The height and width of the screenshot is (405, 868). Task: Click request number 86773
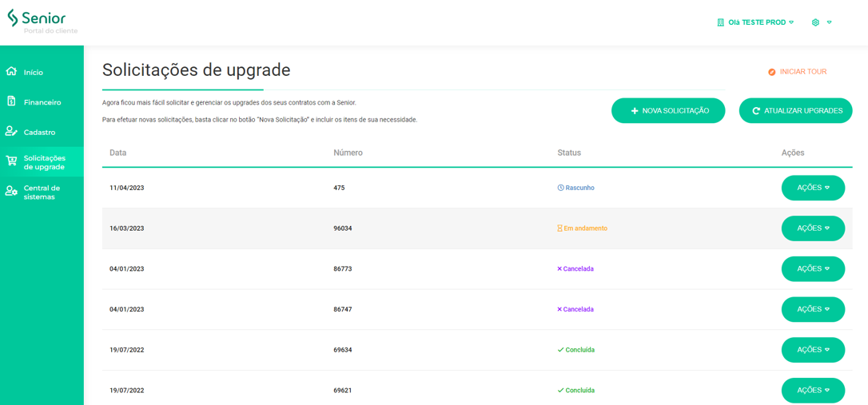(x=343, y=269)
